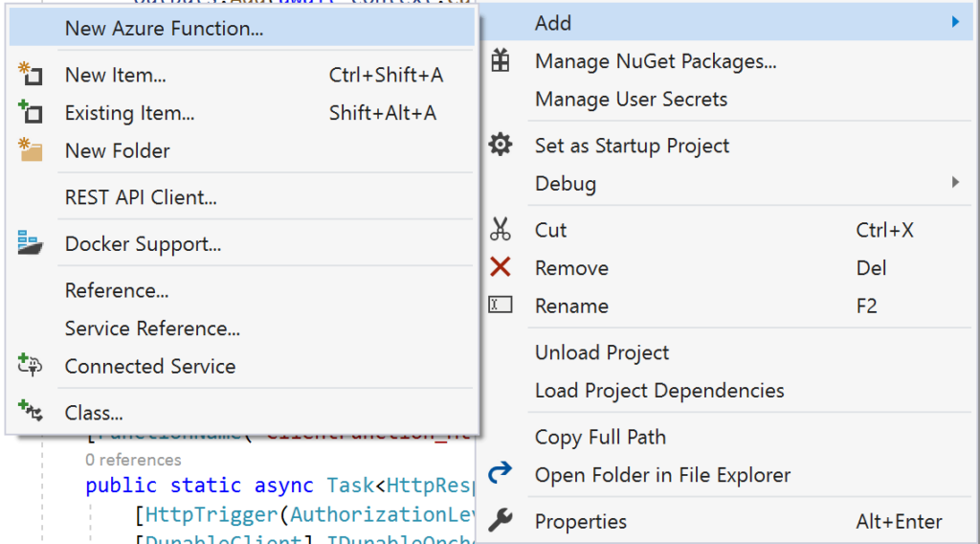Choose Rename from context menu
Screen dimensions: 980x544
point(727,306)
